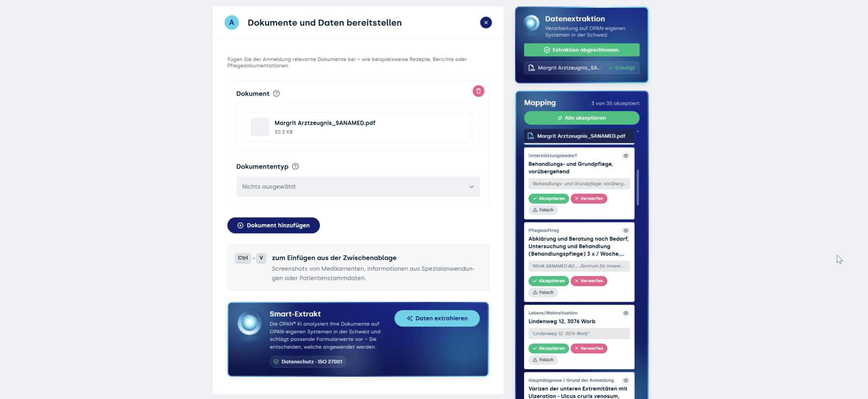Screen dimensions: 868x399
Task: Open the 'Nichts ausgewählt' Dokumententyp dropdown
Action: [358, 187]
